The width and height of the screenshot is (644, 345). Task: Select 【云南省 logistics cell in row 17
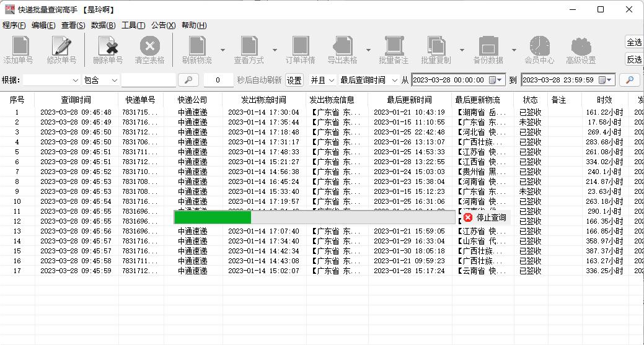click(482, 271)
